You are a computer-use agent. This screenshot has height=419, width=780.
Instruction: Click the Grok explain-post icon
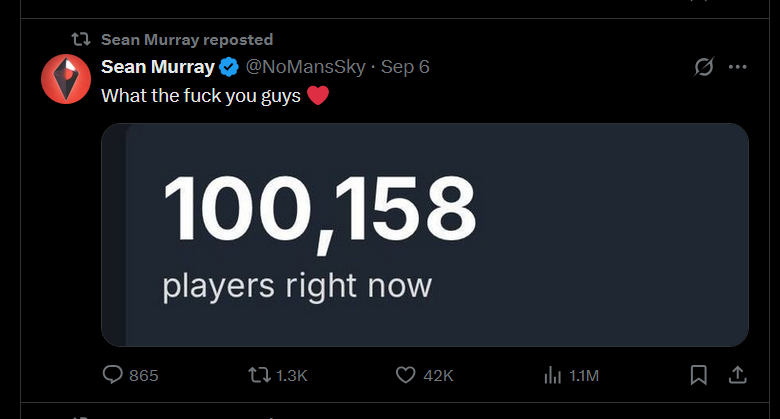(x=704, y=68)
